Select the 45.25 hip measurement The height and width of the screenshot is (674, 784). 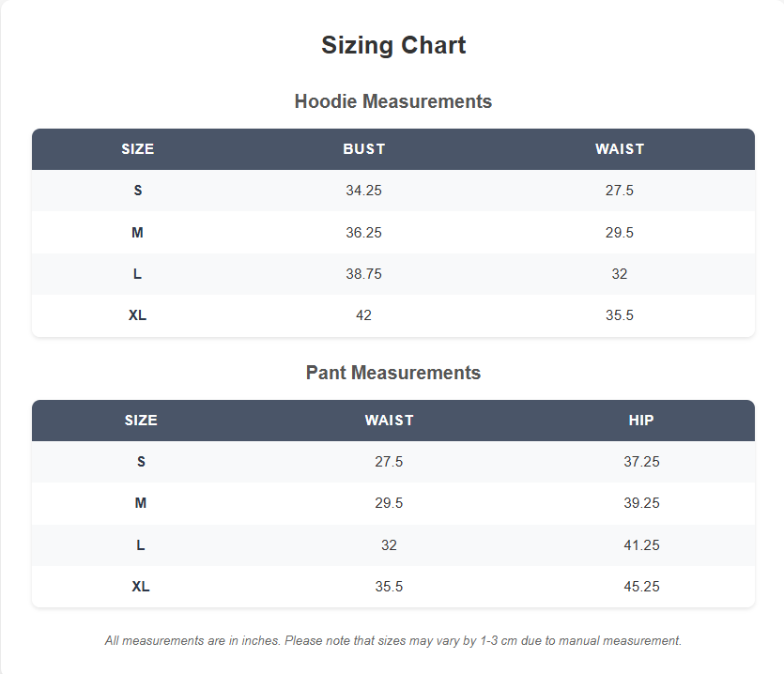coord(641,587)
